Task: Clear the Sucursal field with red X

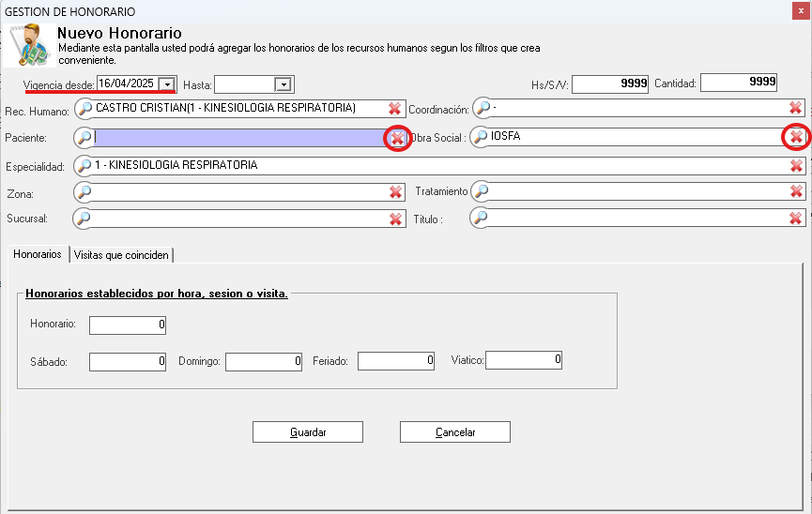Action: coord(396,219)
